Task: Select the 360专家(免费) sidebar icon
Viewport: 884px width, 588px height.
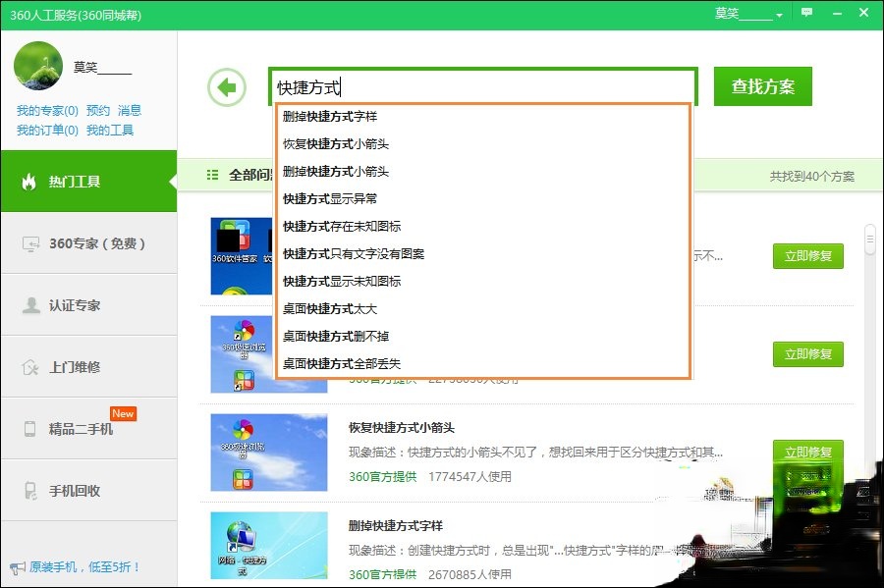Action: pos(31,245)
